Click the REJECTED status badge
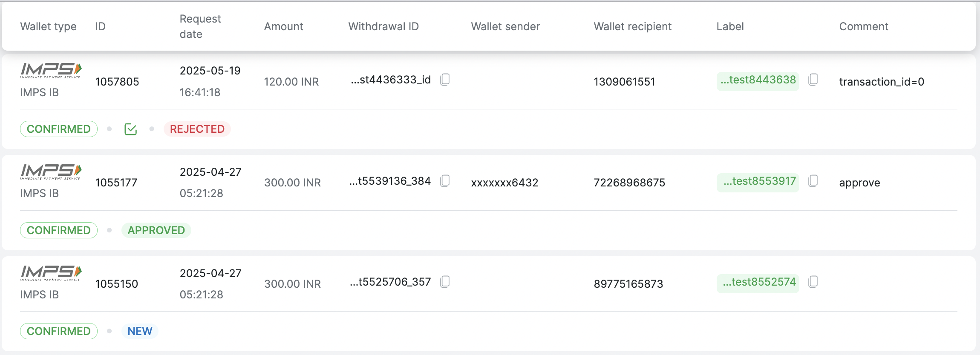The image size is (980, 355). click(x=197, y=129)
